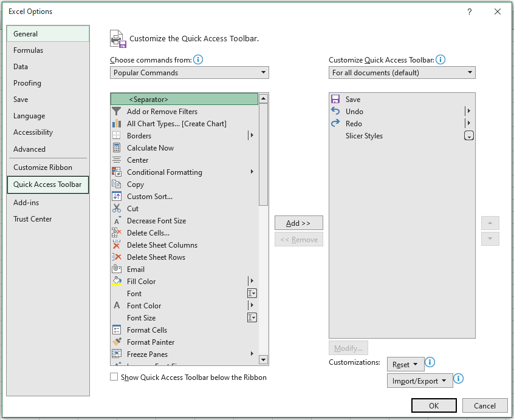Click the Email paperclip icon

pyautogui.click(x=117, y=269)
